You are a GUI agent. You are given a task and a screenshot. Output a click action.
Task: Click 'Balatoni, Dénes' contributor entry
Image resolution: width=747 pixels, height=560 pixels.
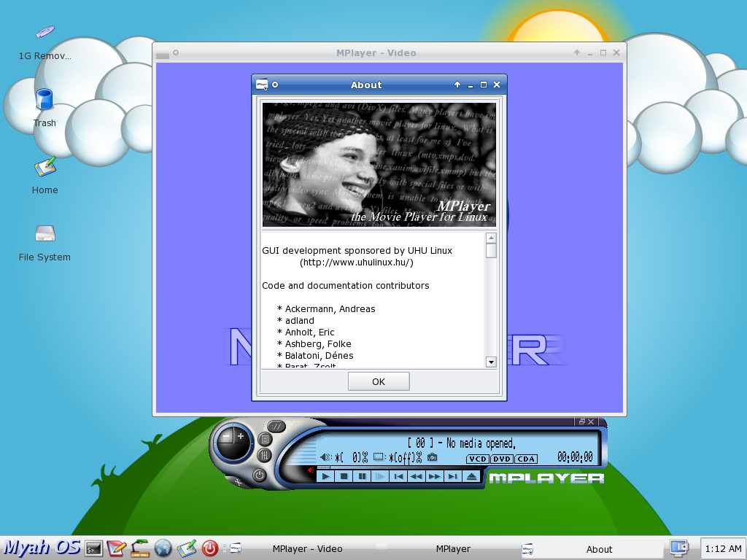click(320, 356)
